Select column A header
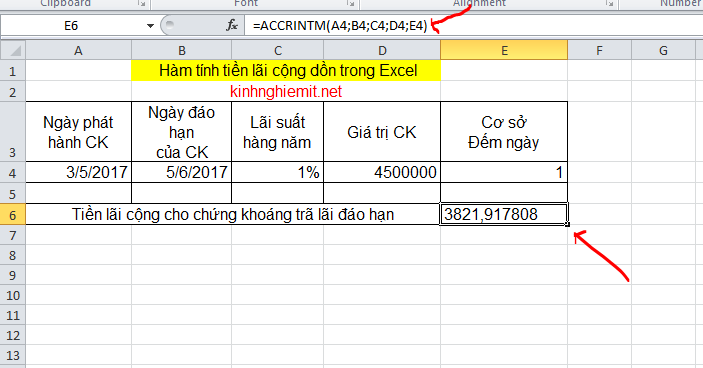This screenshot has width=703, height=368. (x=78, y=50)
